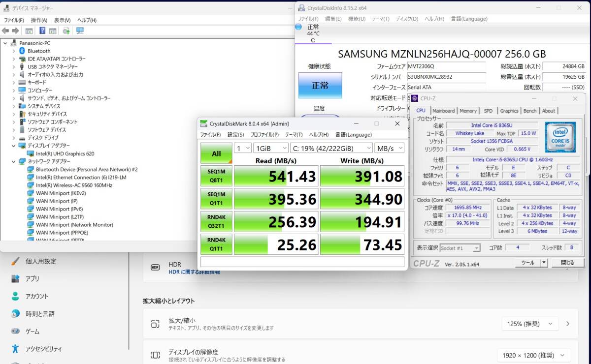
Task: Click the scan for hardware changes icon
Action: pyautogui.click(x=66, y=30)
